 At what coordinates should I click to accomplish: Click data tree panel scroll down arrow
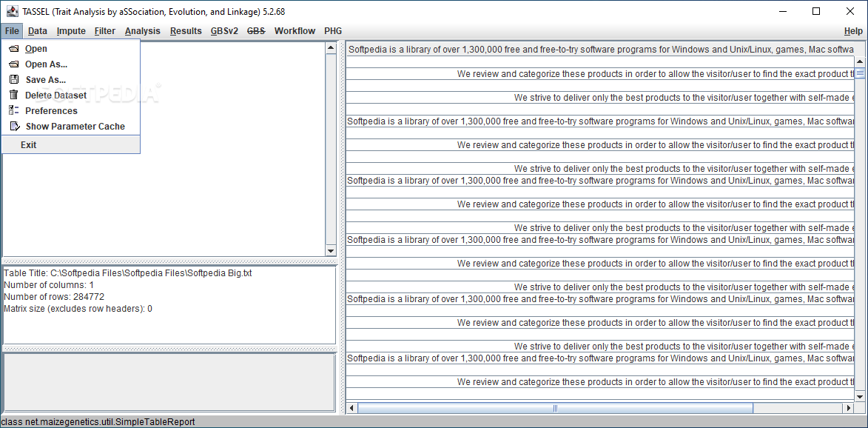pyautogui.click(x=331, y=250)
